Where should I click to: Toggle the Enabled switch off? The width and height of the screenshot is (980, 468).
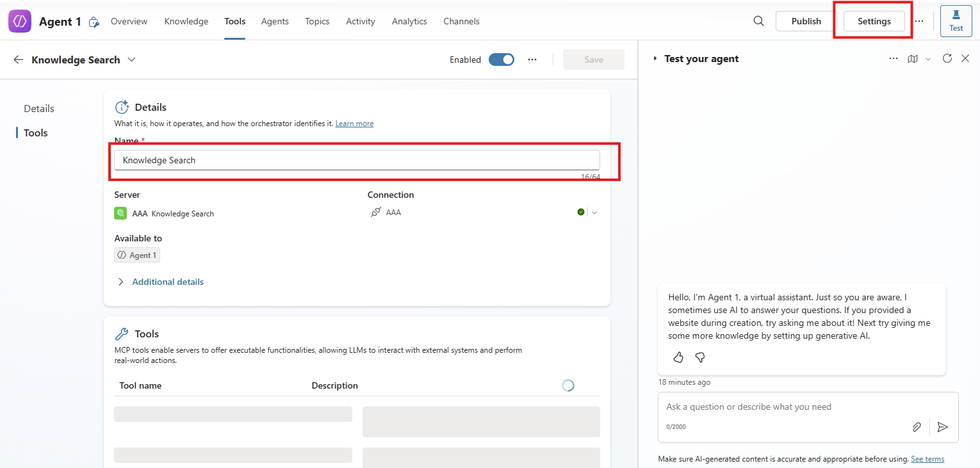point(502,60)
